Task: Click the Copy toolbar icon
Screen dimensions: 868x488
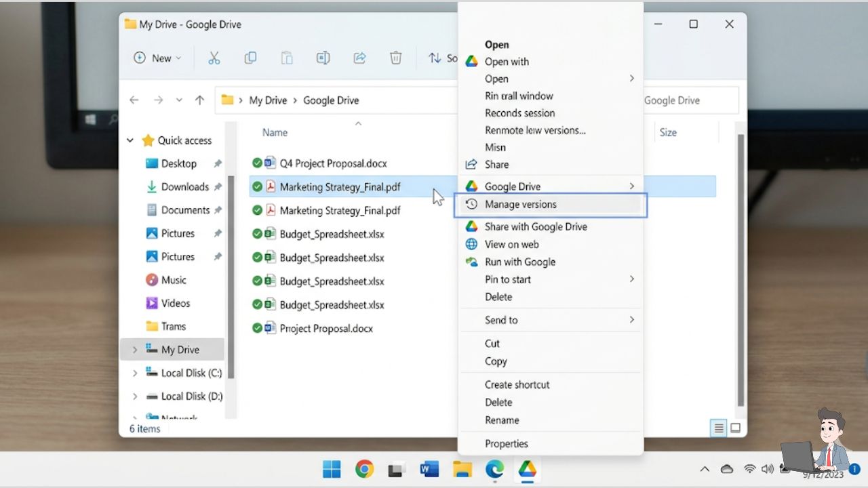Action: coord(250,58)
